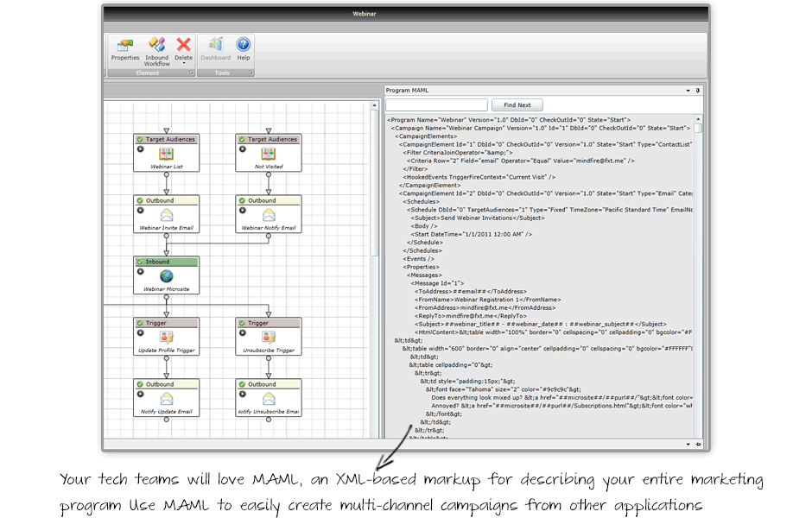This screenshot has height=518, width=812.
Task: Click the Inbound Workflow ribbon icon
Action: [156, 45]
